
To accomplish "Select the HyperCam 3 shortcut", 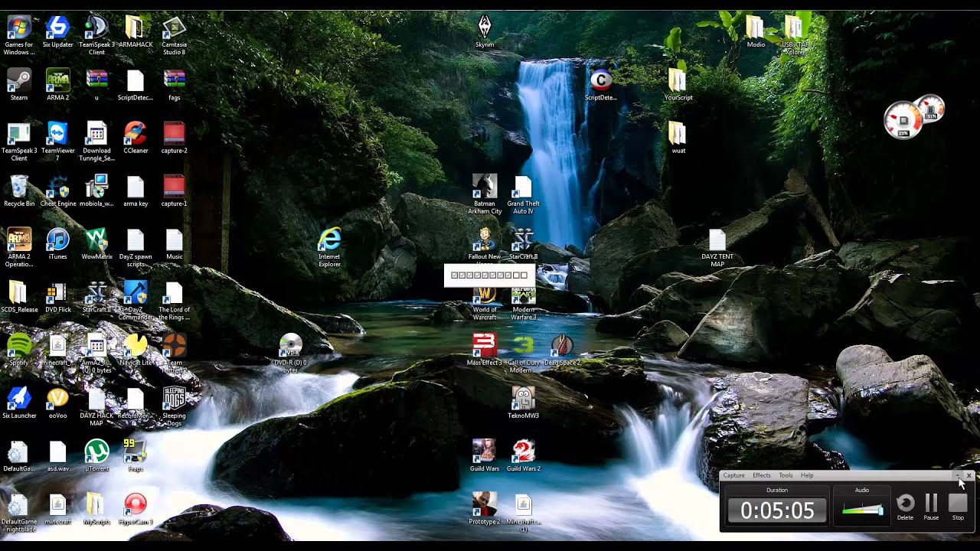I will pos(136,508).
